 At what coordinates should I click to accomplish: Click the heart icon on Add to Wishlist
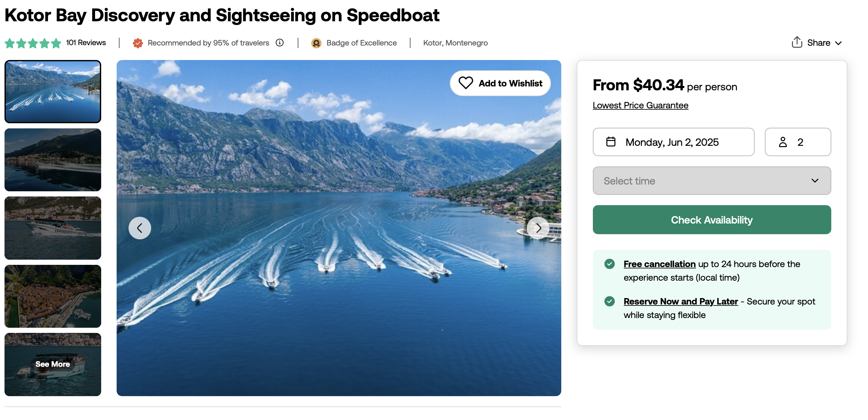pyautogui.click(x=466, y=83)
